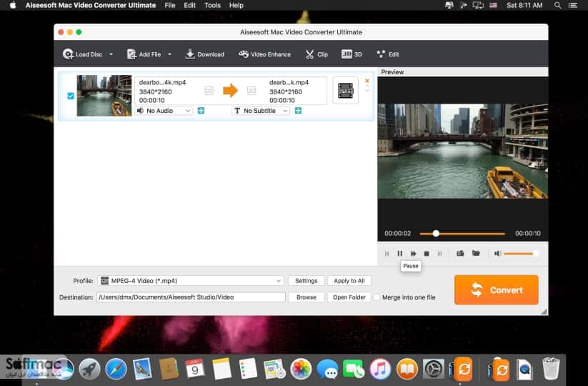Adjust the preview volume slider

click(522, 254)
